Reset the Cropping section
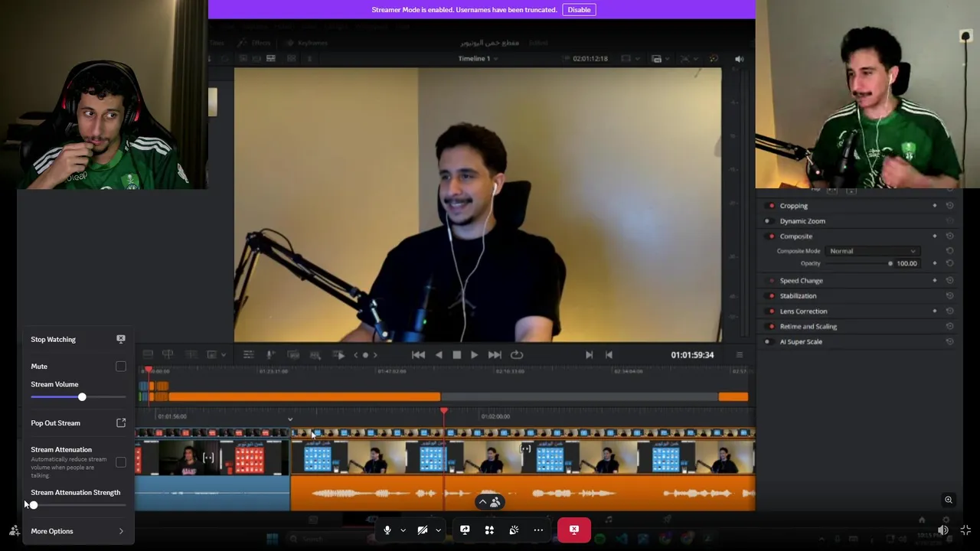This screenshot has width=980, height=551. [949, 206]
